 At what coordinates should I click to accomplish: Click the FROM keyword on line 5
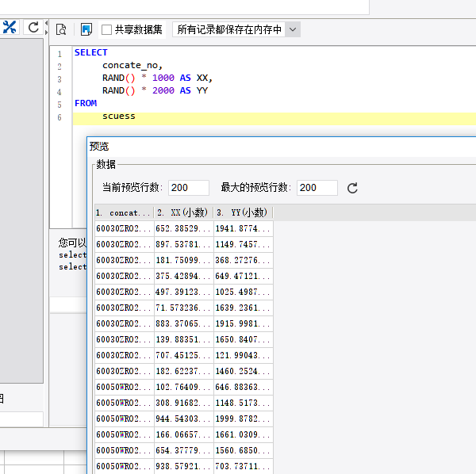coord(86,103)
